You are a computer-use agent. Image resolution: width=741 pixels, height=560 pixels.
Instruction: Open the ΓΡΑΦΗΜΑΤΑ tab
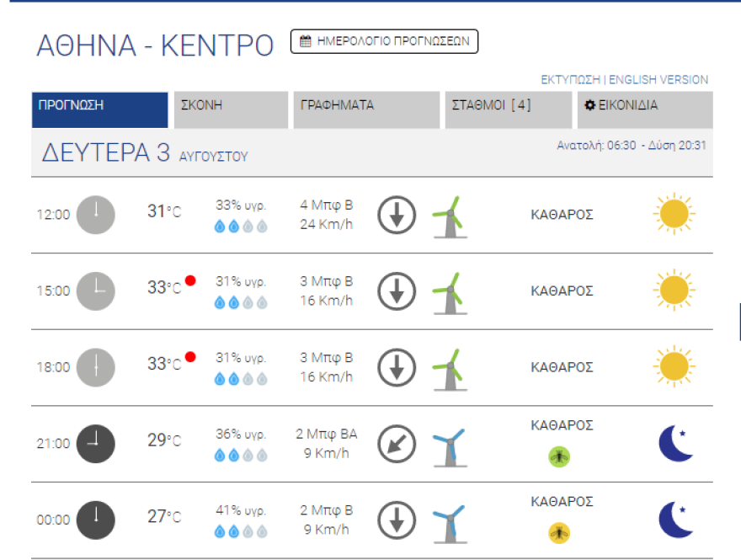[x=366, y=109]
